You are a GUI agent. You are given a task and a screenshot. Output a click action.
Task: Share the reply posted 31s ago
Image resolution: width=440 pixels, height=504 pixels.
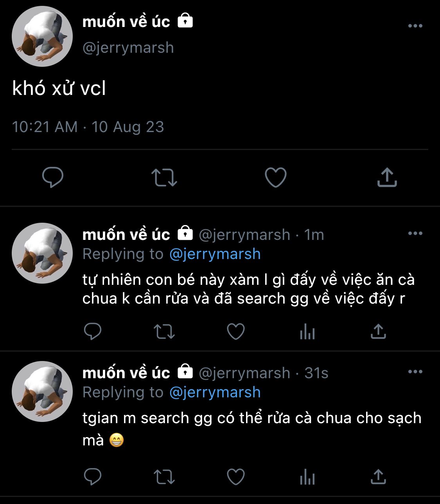coord(378,477)
